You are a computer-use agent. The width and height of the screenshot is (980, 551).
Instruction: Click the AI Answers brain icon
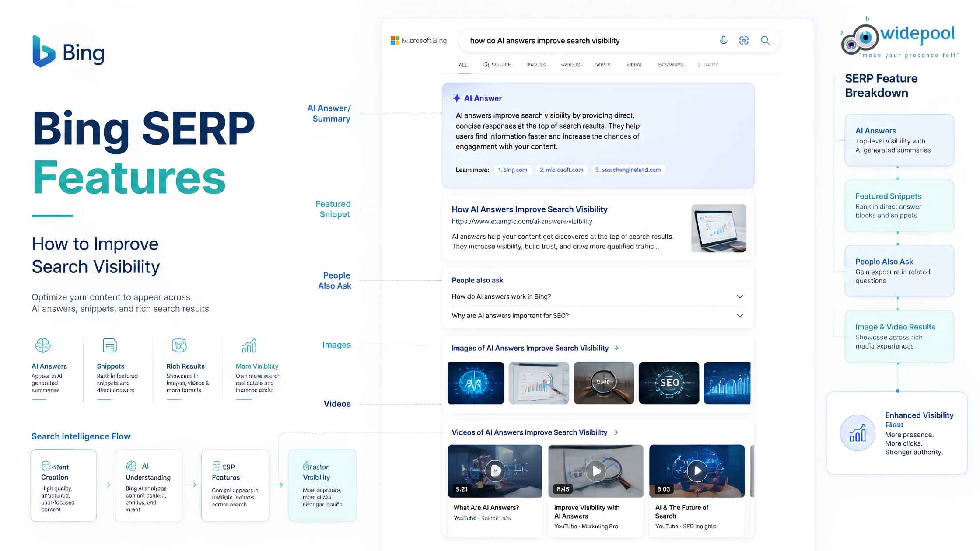(42, 345)
